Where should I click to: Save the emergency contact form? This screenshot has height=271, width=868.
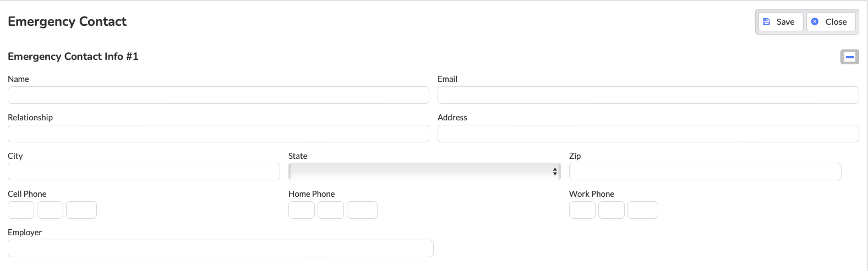coord(780,22)
